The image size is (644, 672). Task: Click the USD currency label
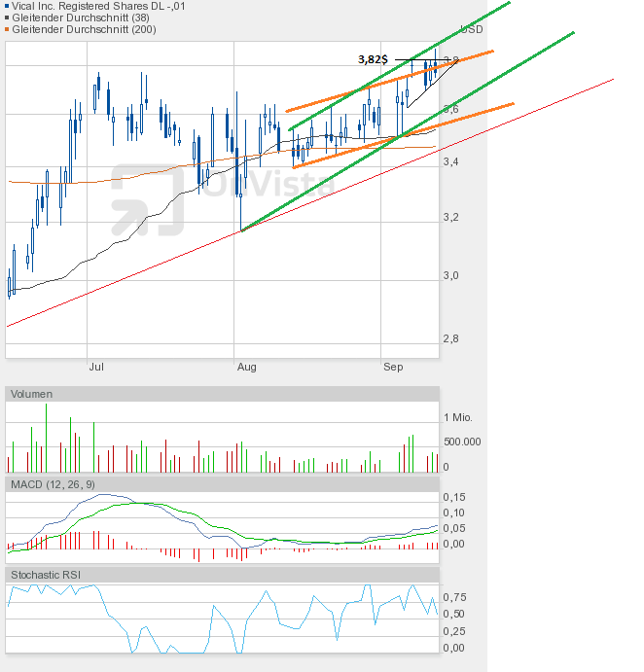(x=472, y=29)
